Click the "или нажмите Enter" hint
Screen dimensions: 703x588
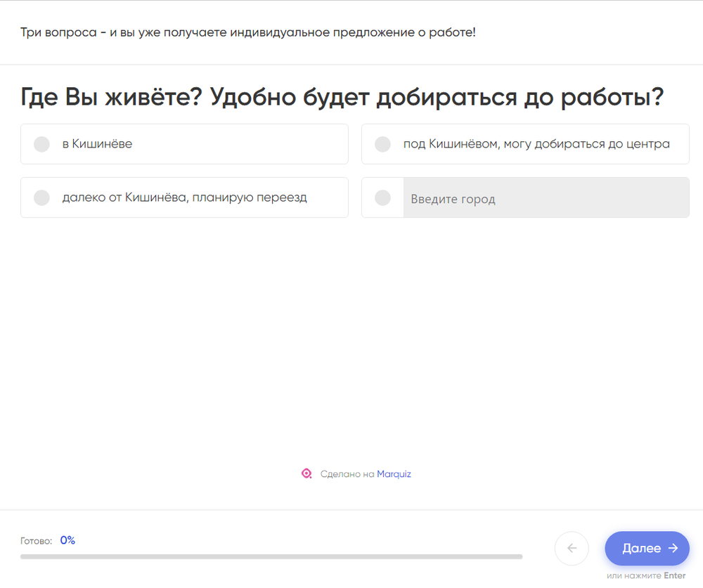pos(646,575)
